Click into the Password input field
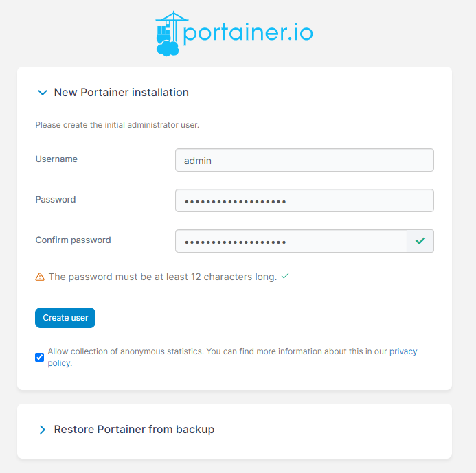The image size is (476, 473). pyautogui.click(x=304, y=201)
